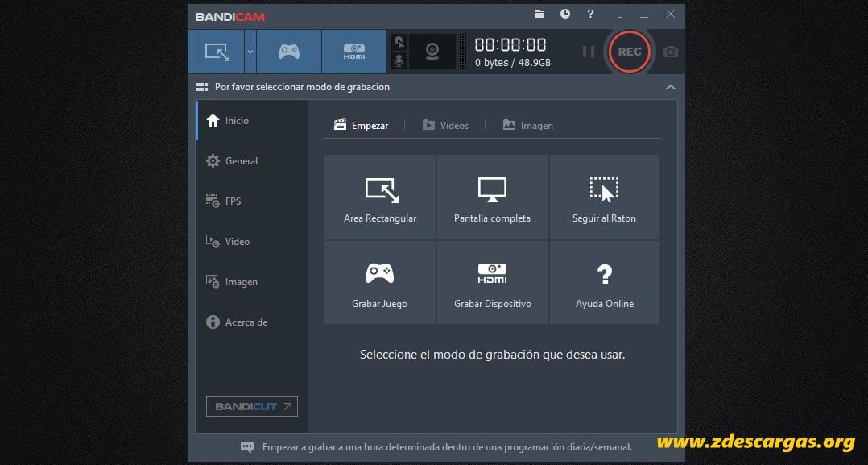This screenshot has height=465, width=868.
Task: Choose Grabar Dispositivo tile
Action: pyautogui.click(x=492, y=282)
